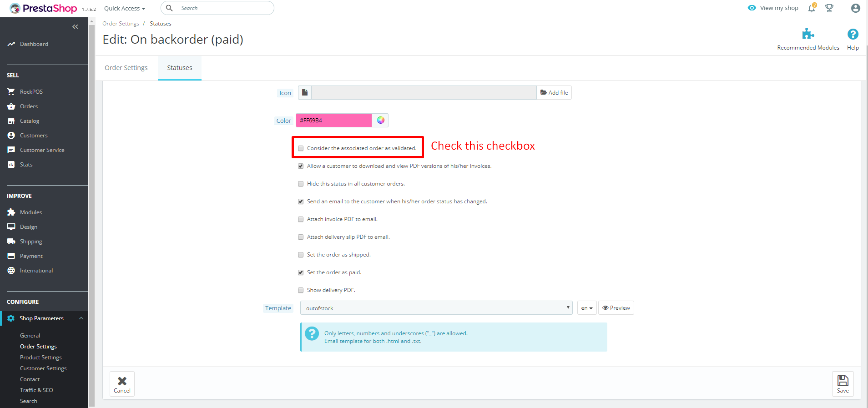Open the 'en' language dropdown
Screen dimensions: 868x408
[x=586, y=308]
